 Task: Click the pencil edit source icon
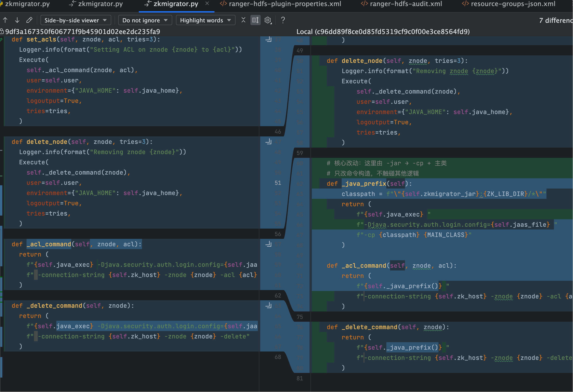(29, 20)
